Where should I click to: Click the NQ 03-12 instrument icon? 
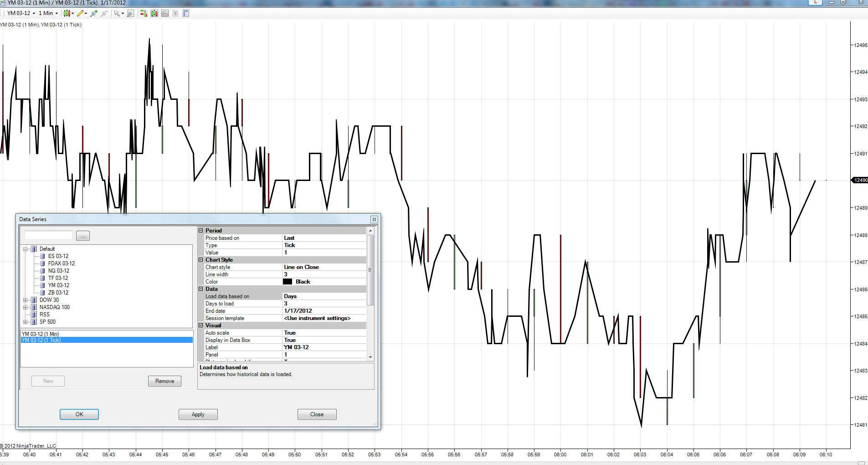coord(42,271)
